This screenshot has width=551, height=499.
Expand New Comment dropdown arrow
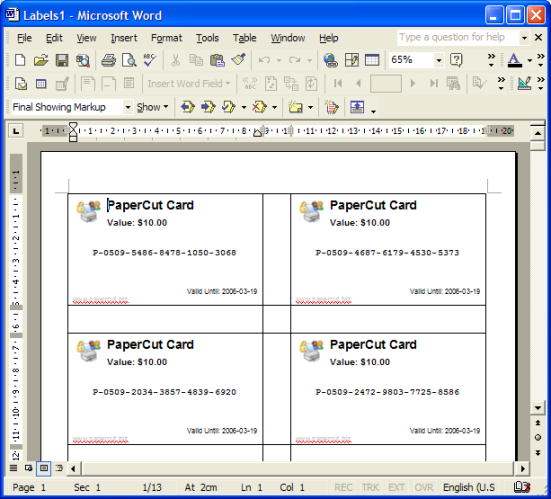(x=310, y=107)
